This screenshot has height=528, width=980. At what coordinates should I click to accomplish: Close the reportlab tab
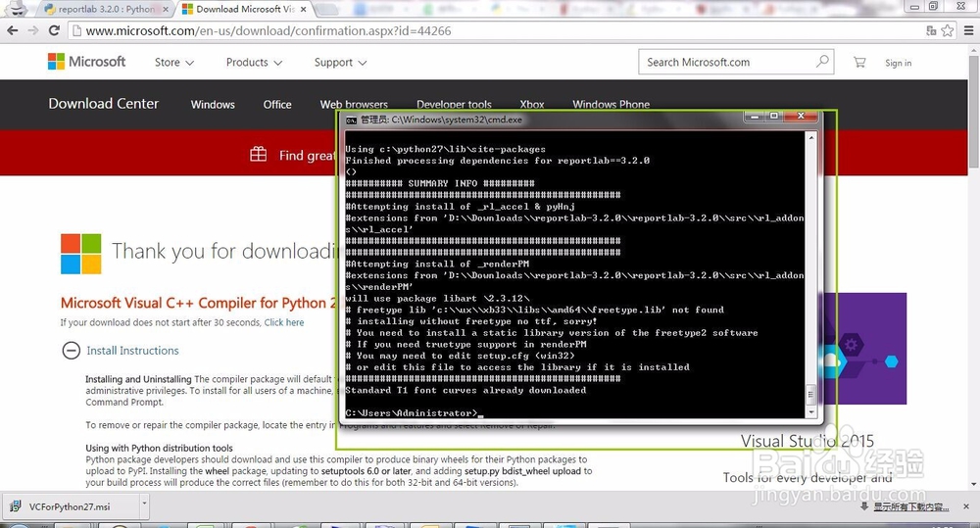coord(165,10)
